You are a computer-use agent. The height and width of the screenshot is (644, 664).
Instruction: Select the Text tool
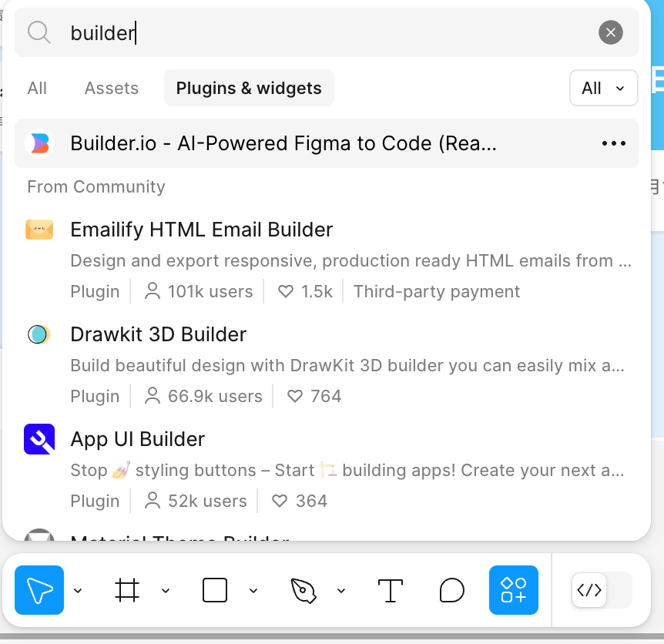[x=390, y=590]
